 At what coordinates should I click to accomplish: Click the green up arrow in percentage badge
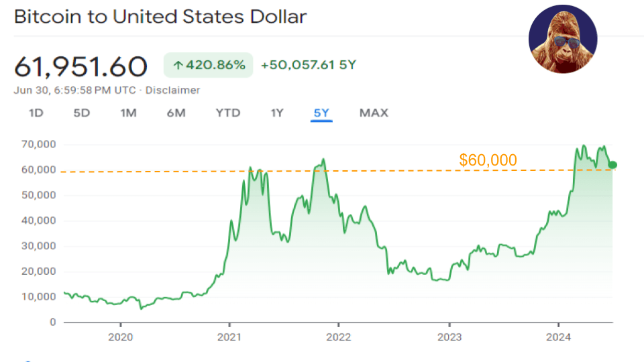pyautogui.click(x=178, y=66)
